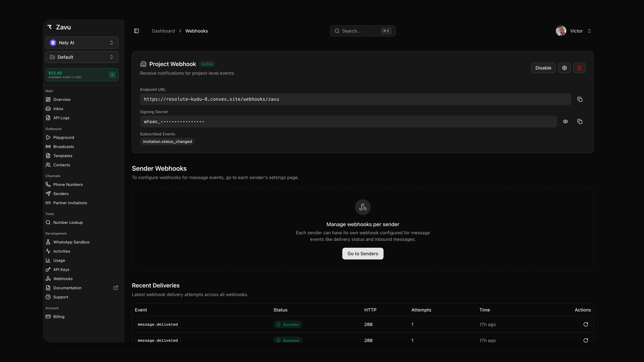Screen dimensions: 644x362
Task: Retry the first message.delivered delivery
Action: [x=585, y=324]
